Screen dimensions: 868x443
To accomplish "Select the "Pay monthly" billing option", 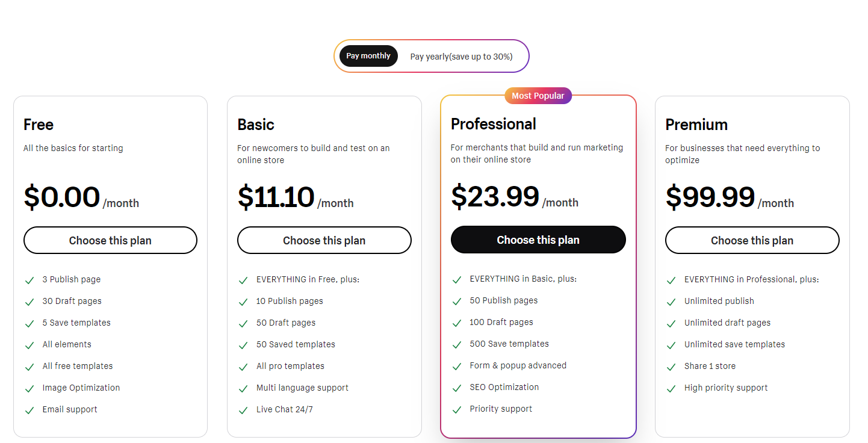I will pyautogui.click(x=368, y=55).
